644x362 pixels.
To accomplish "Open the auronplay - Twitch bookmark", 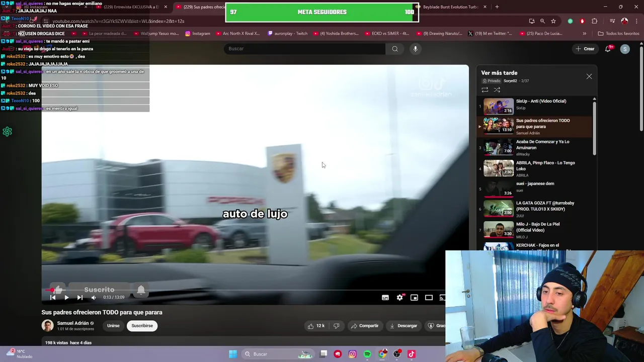I will click(x=288, y=34).
